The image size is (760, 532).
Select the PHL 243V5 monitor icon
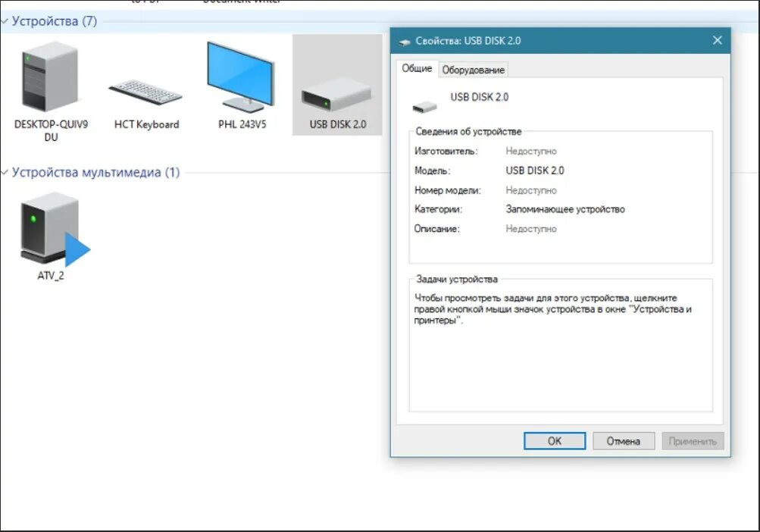[x=241, y=77]
